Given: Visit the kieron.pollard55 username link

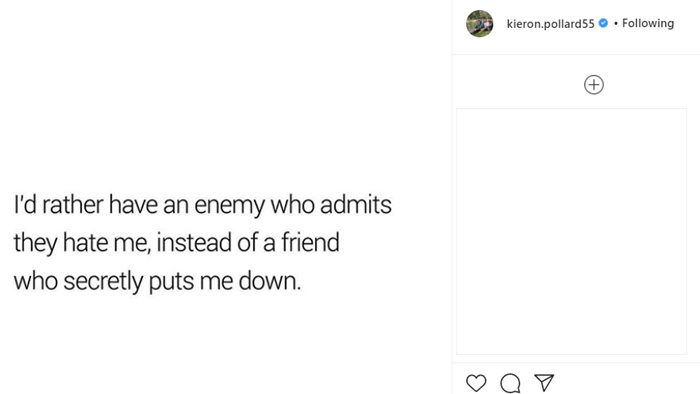Looking at the screenshot, I should point(550,24).
